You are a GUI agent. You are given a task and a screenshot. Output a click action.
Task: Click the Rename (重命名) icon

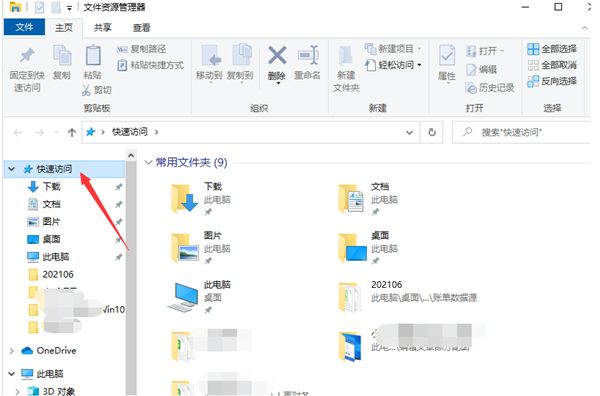(x=308, y=55)
